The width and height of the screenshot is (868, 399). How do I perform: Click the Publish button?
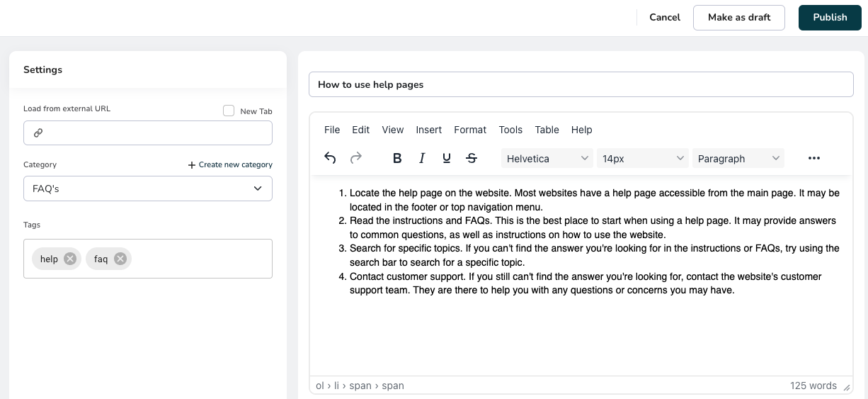(830, 17)
